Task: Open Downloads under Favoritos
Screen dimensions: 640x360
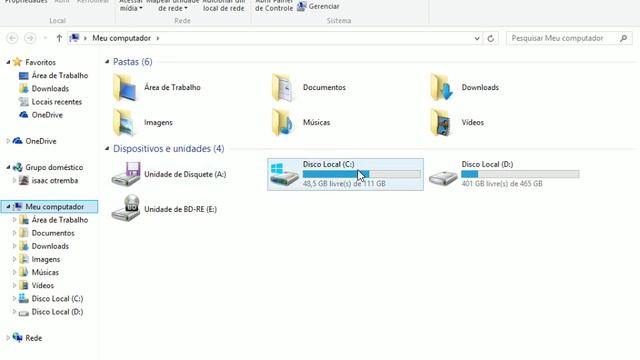Action: 44,89
